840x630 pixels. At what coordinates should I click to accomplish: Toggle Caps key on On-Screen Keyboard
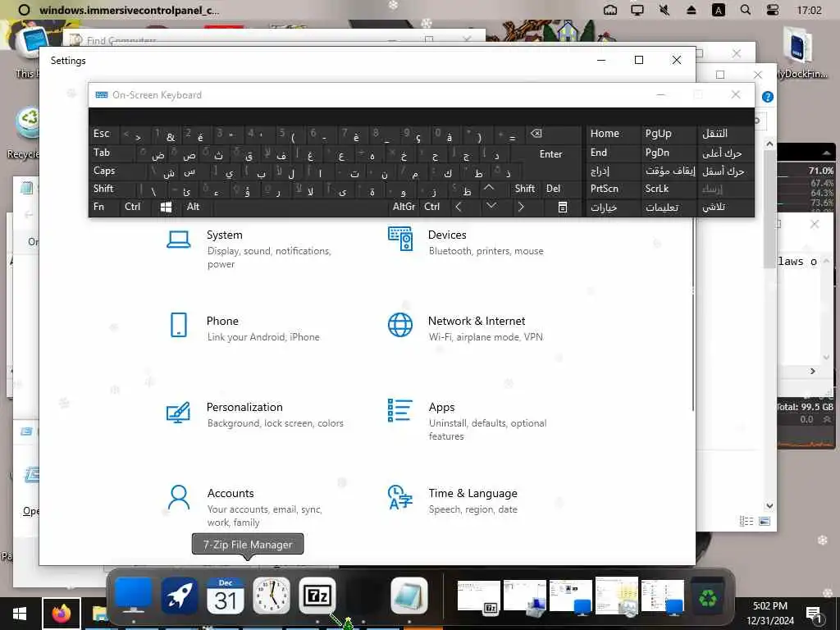click(x=116, y=171)
